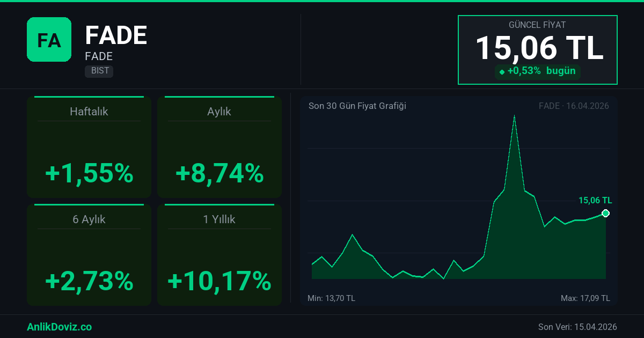Click the Son Veri: 15.04.2026 date text
Screen dimensions: 644x338
tap(577, 327)
